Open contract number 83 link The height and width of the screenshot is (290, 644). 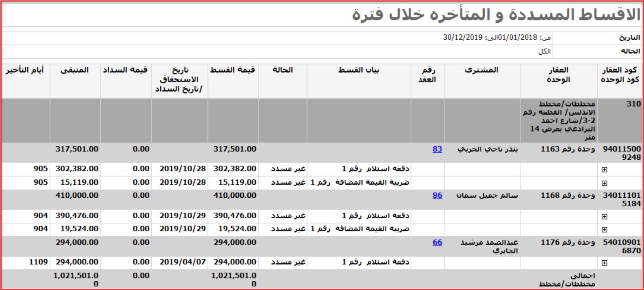tap(437, 149)
